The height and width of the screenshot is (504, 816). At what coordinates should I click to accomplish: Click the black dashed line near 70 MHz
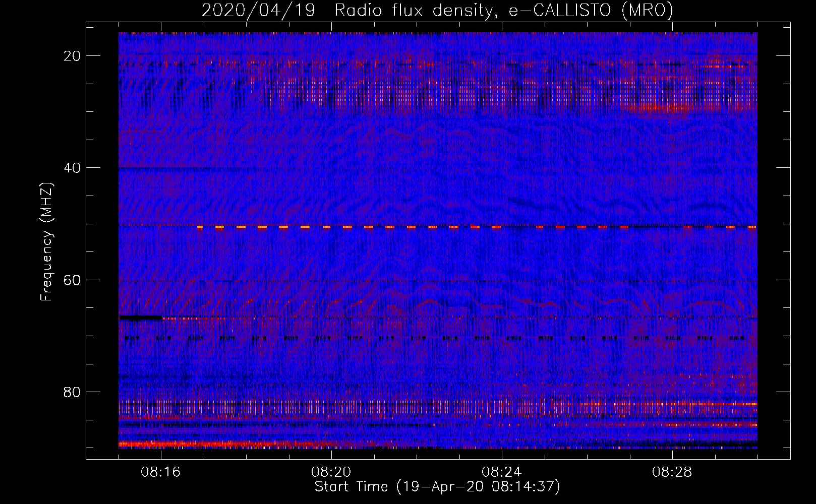[x=435, y=338]
